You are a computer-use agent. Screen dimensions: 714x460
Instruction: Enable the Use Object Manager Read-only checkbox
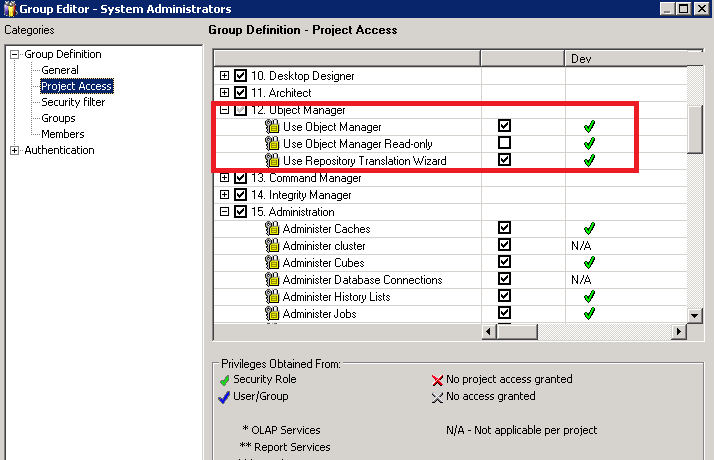[x=504, y=143]
